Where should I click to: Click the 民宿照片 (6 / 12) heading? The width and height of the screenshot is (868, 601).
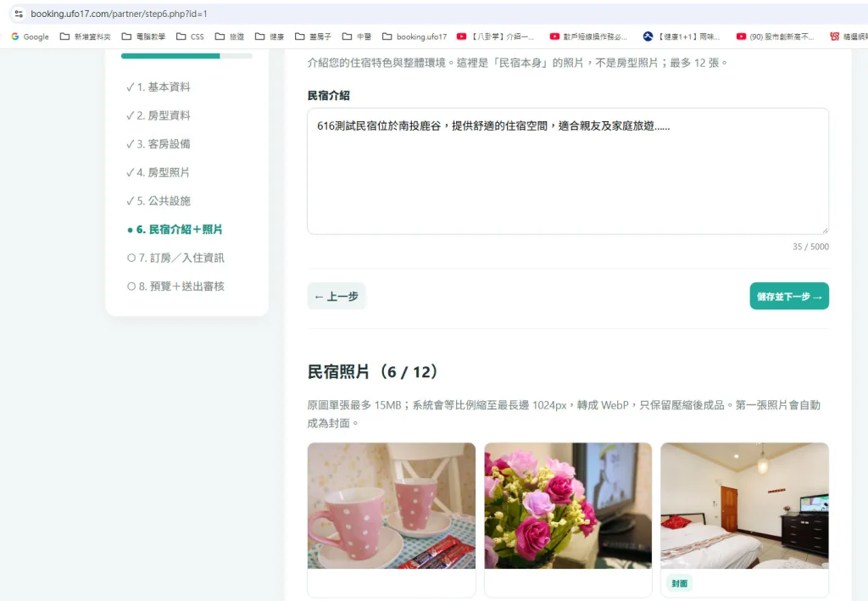pyautogui.click(x=373, y=372)
